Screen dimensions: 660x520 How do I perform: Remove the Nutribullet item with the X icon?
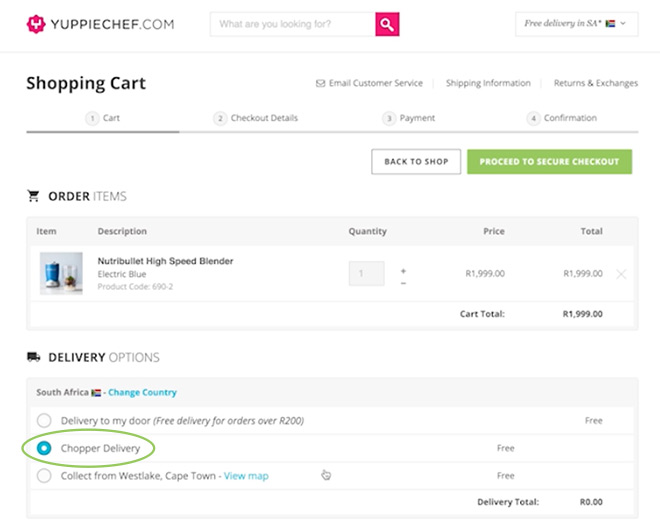click(x=621, y=274)
